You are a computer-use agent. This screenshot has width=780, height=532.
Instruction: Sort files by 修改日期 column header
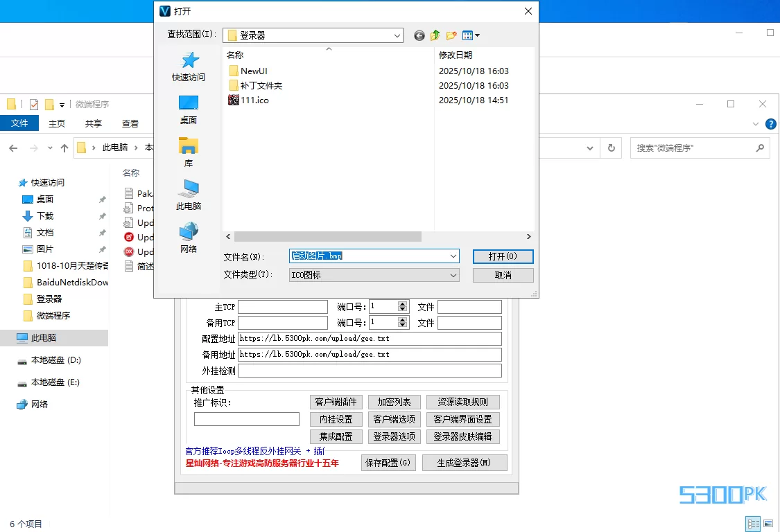pos(455,55)
